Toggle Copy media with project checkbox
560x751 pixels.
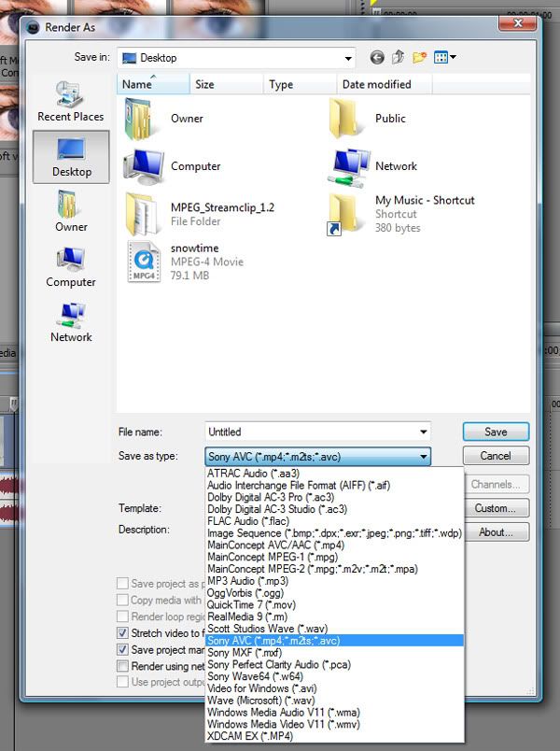pyautogui.click(x=123, y=600)
